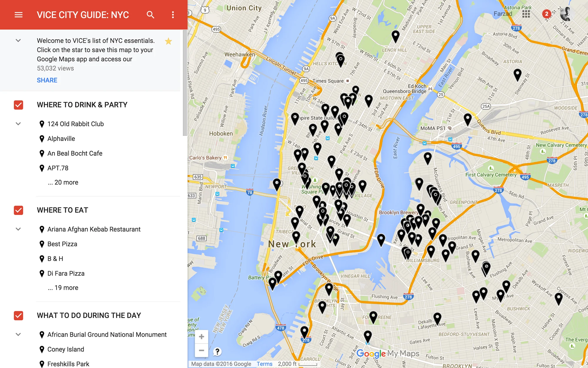Click the help question mark on the map
Screen dimensions: 588x368
217,352
